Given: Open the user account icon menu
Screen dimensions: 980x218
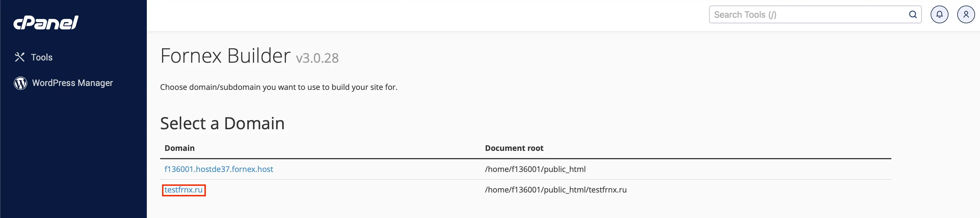Looking at the screenshot, I should [966, 14].
